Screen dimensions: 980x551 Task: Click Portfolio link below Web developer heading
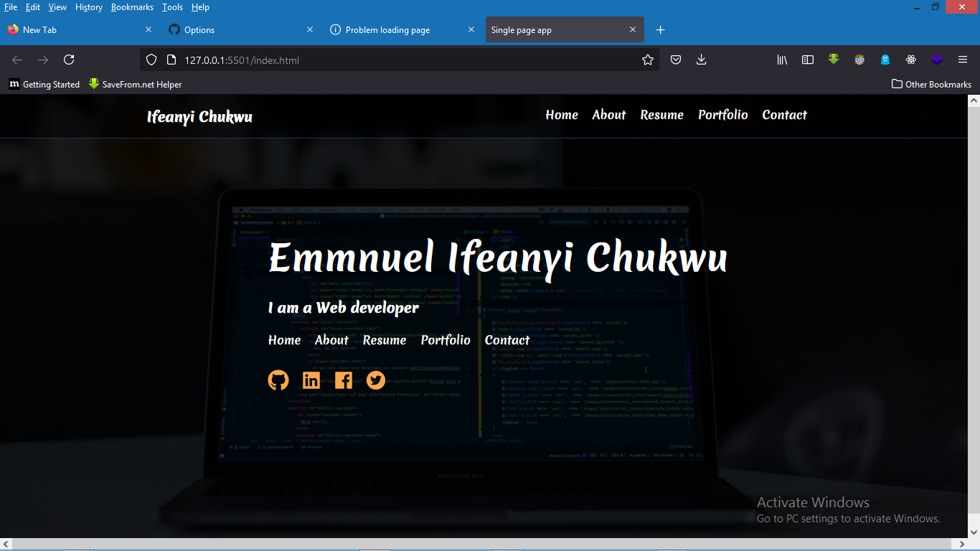pyautogui.click(x=446, y=340)
